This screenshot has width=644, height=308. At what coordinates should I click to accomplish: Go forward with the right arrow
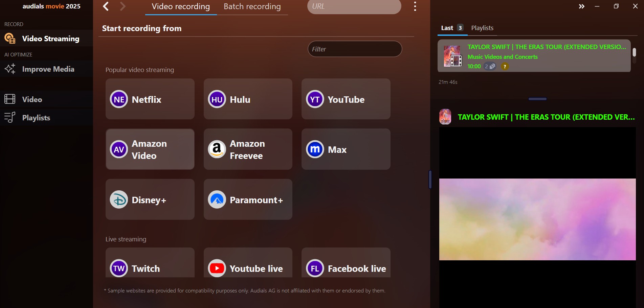coord(123,6)
